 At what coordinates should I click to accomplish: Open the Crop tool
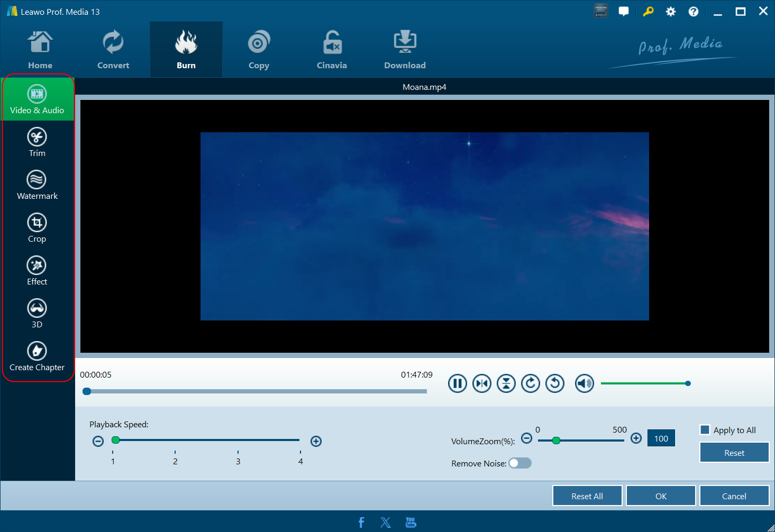click(37, 228)
